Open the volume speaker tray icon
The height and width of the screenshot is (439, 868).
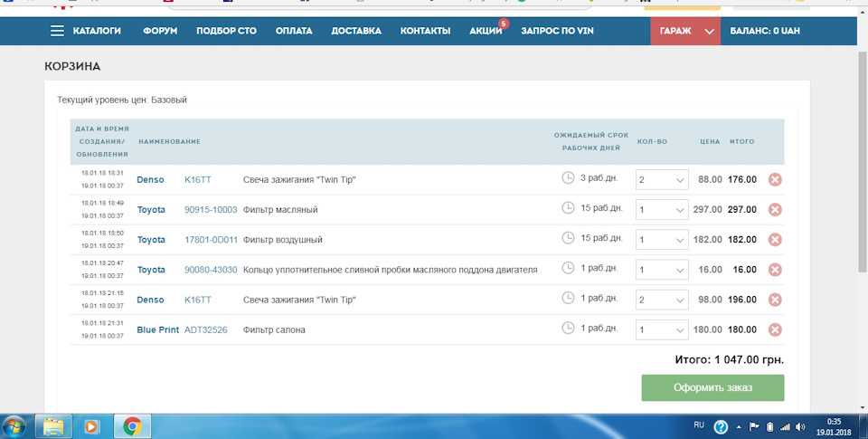(x=800, y=427)
